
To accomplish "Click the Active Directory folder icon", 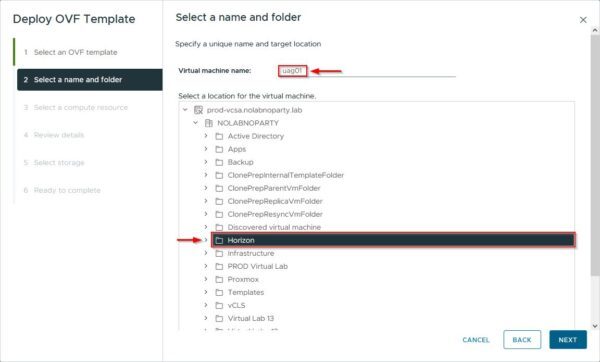I will [219, 136].
